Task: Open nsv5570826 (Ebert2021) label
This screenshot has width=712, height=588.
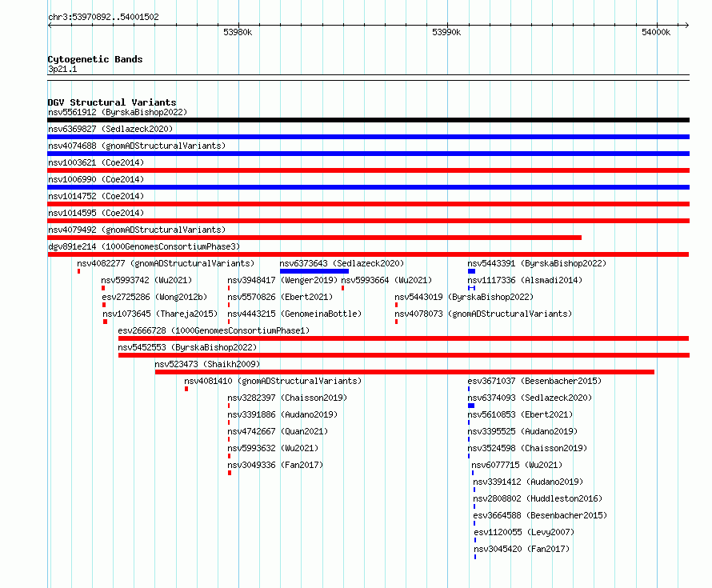Action: [280, 297]
